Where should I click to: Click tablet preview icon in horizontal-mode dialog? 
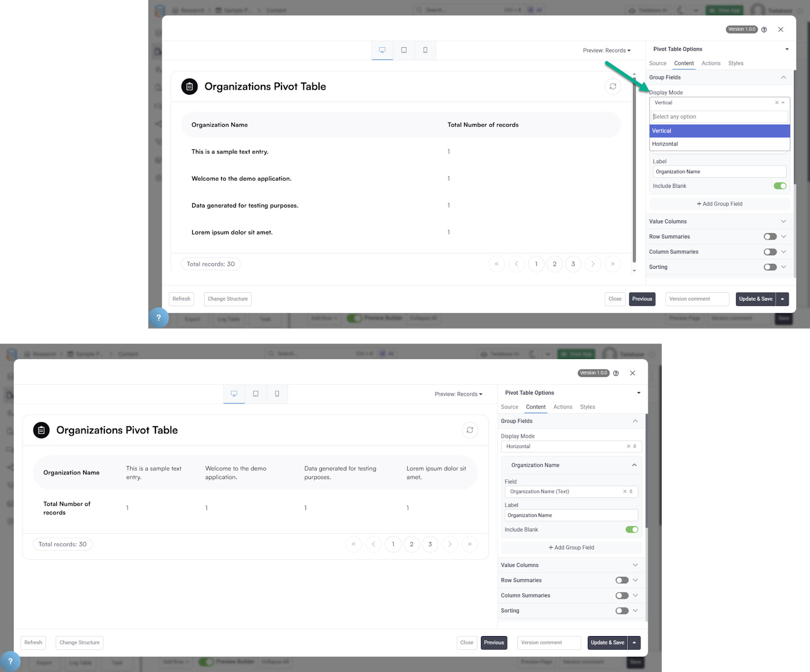click(x=256, y=393)
